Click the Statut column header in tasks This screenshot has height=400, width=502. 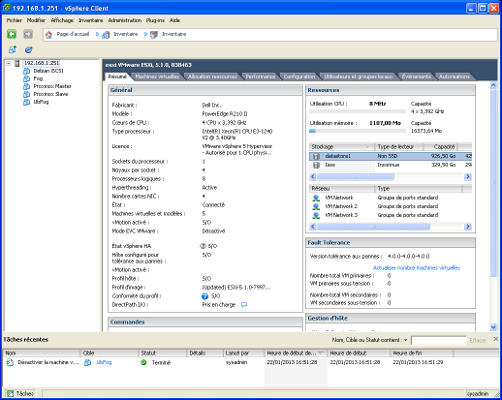click(162, 353)
